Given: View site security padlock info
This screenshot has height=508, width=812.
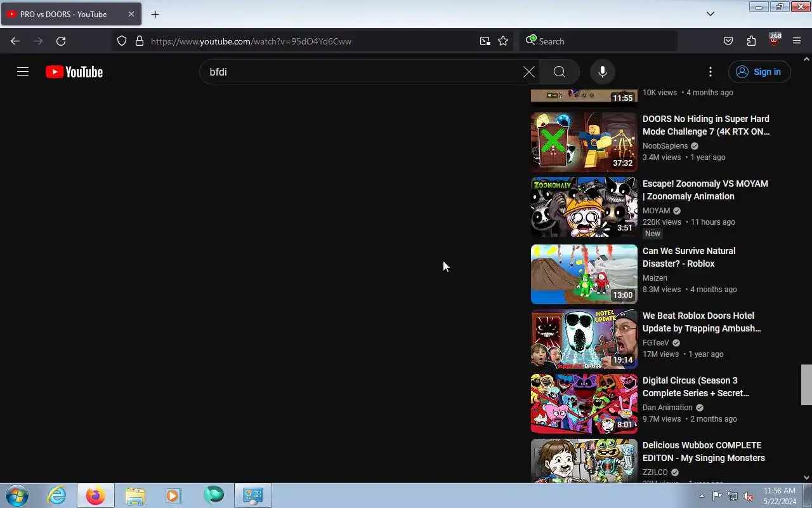Looking at the screenshot, I should (x=140, y=41).
